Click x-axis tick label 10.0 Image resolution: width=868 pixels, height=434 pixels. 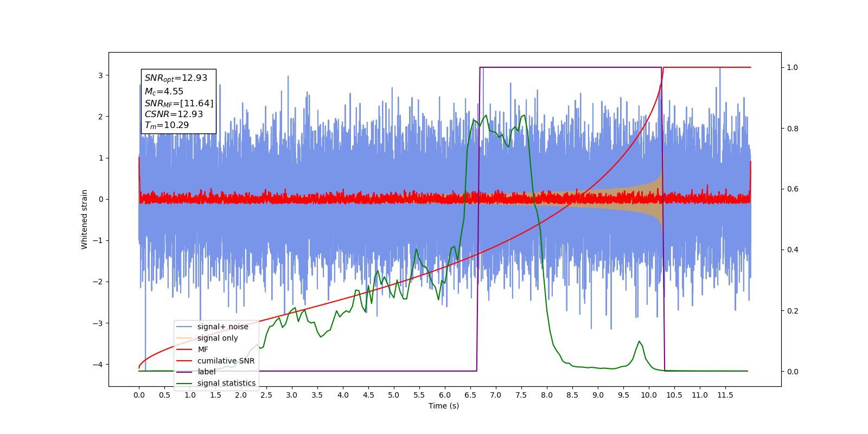click(649, 395)
